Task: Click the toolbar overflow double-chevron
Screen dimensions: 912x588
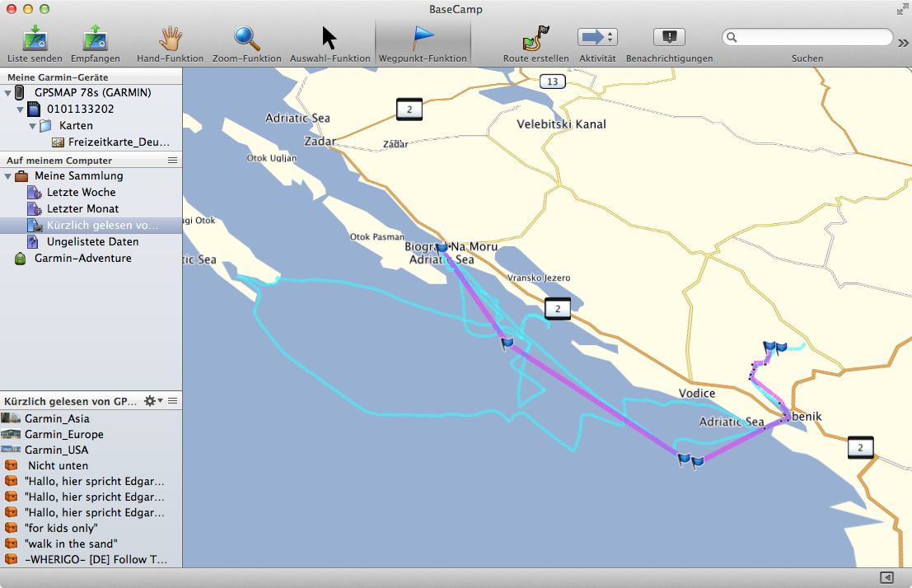Action: pyautogui.click(x=903, y=42)
